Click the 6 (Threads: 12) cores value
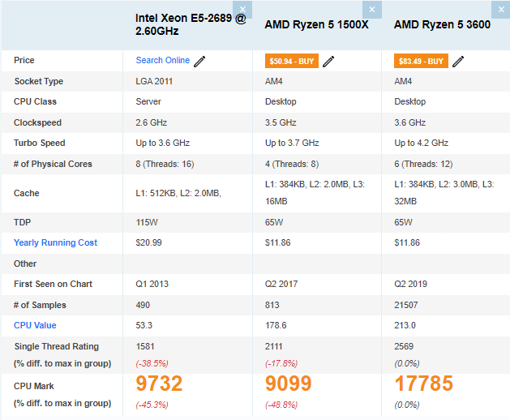The height and width of the screenshot is (420, 510). 423,164
